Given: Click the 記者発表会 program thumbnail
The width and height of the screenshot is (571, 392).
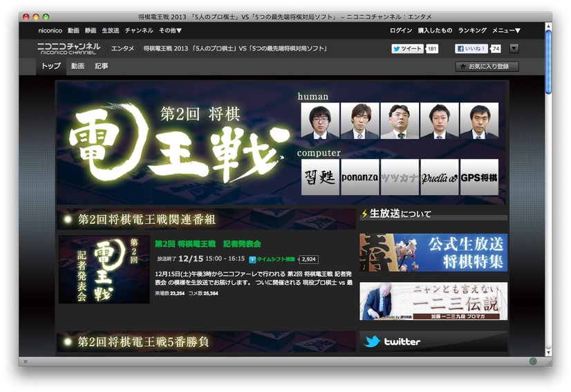Looking at the screenshot, I should pyautogui.click(x=104, y=269).
